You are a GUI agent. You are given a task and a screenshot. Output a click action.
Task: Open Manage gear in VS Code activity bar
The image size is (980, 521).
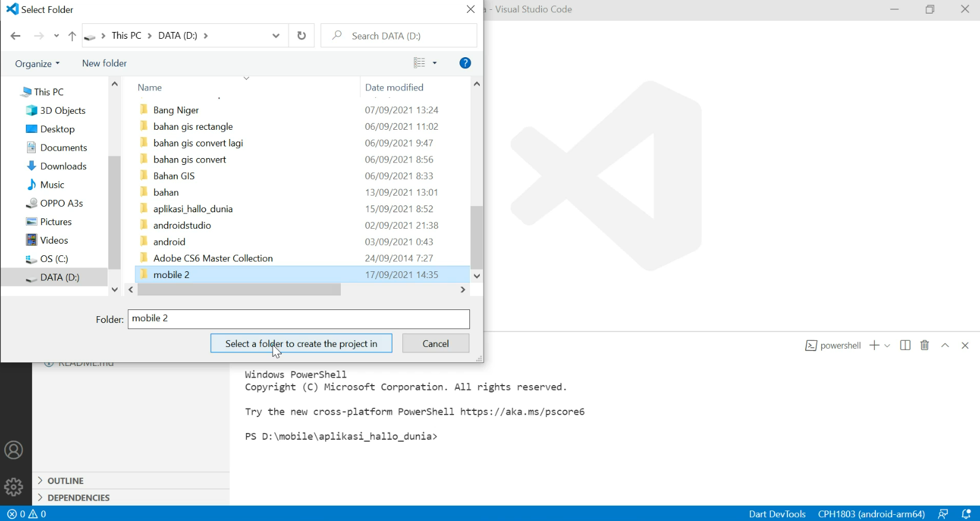click(x=14, y=487)
